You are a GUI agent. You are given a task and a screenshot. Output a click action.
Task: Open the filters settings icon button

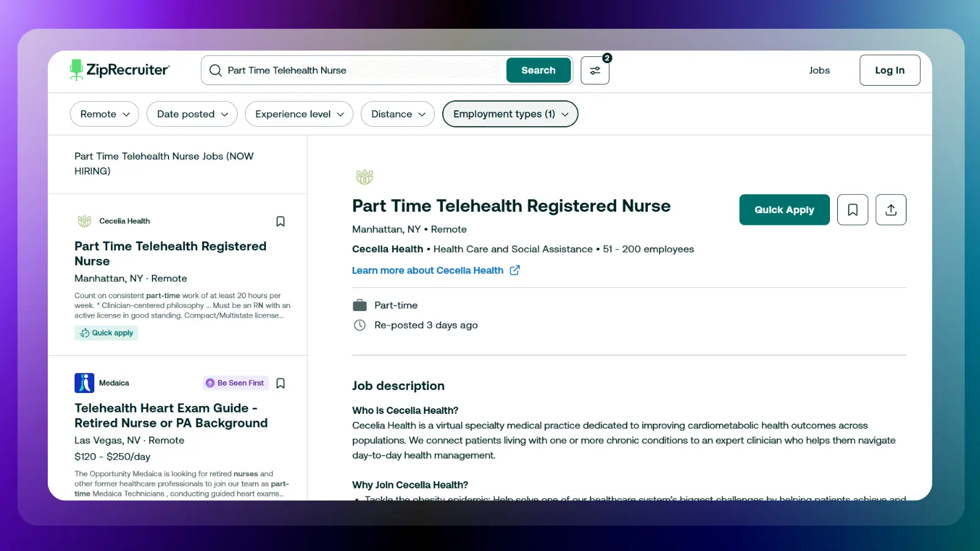pyautogui.click(x=595, y=70)
